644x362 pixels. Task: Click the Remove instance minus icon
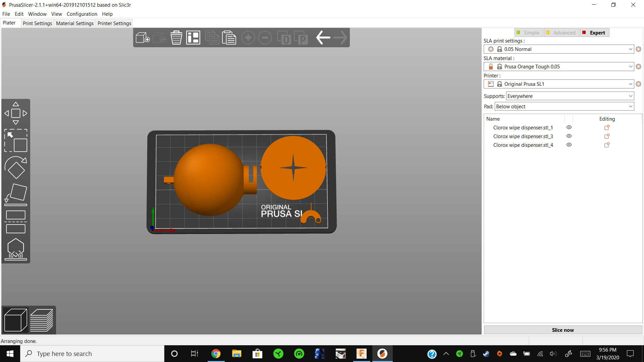(265, 38)
